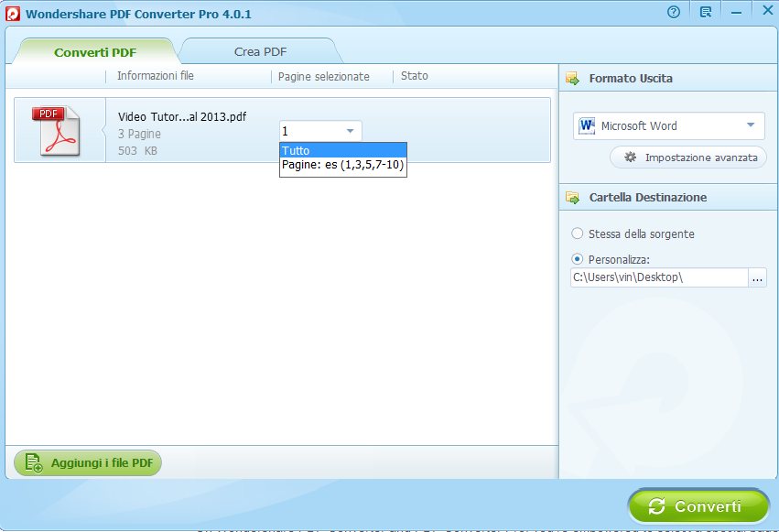This screenshot has width=779, height=532.
Task: Click the destination path input field
Action: 659,277
